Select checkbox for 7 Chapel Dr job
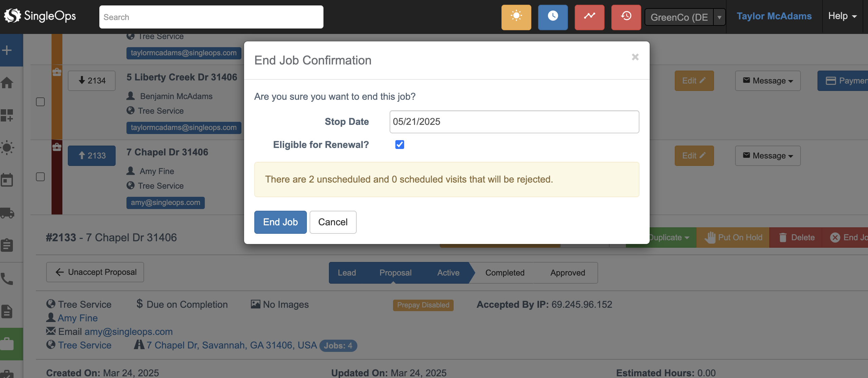The width and height of the screenshot is (868, 378). [x=40, y=177]
